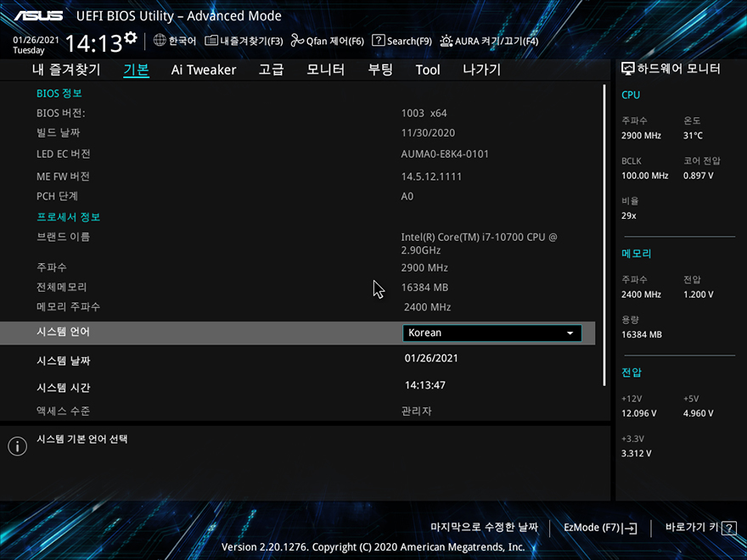Click ME FW version 14.5.12.1111
This screenshot has width=747, height=560.
(x=431, y=176)
